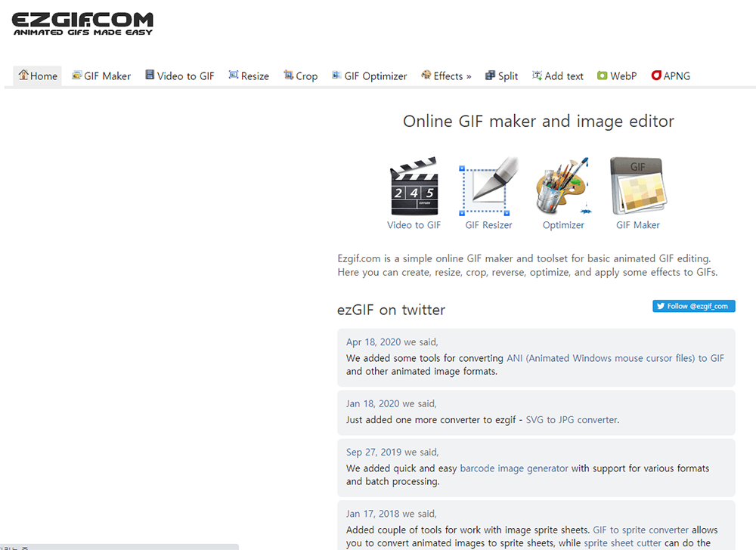Image resolution: width=756 pixels, height=550 pixels.
Task: Click the green WebP icon
Action: [603, 76]
